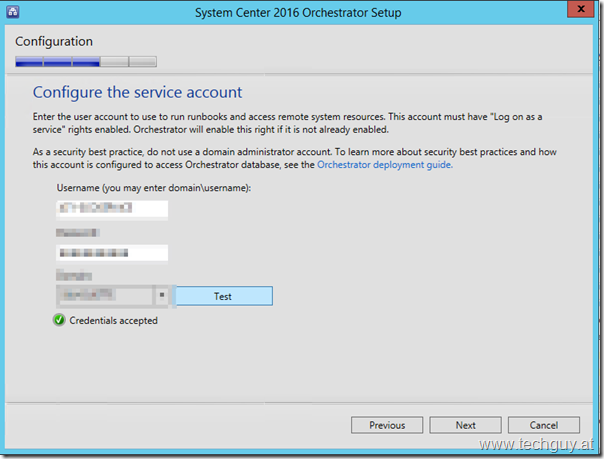
Task: Open the Orchestrator deployment guide link
Action: (x=385, y=165)
